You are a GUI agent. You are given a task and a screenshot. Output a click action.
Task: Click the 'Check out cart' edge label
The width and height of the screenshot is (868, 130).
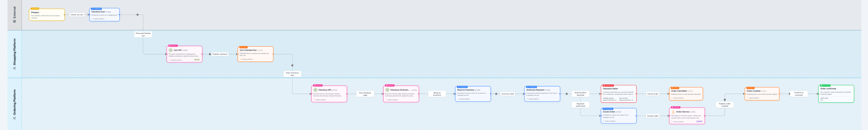pyautogui.click(x=77, y=15)
